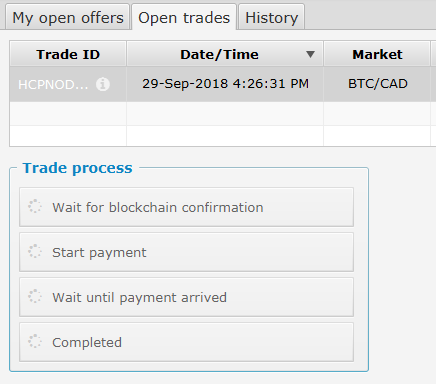Image resolution: width=436 pixels, height=384 pixels.
Task: Toggle Date/Time sort arrow
Action: point(310,54)
